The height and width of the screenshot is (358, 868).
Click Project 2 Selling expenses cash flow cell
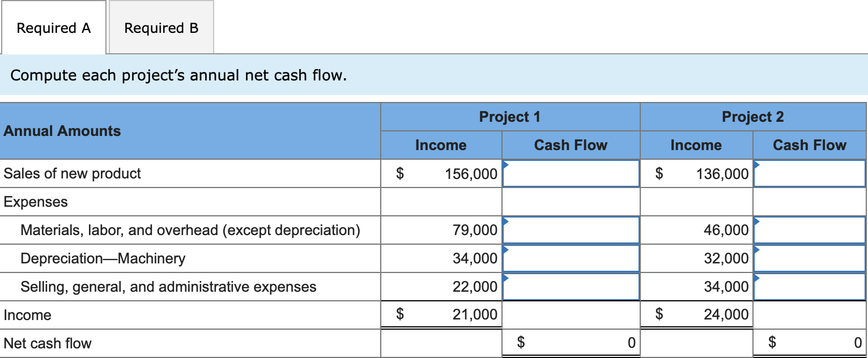[809, 287]
